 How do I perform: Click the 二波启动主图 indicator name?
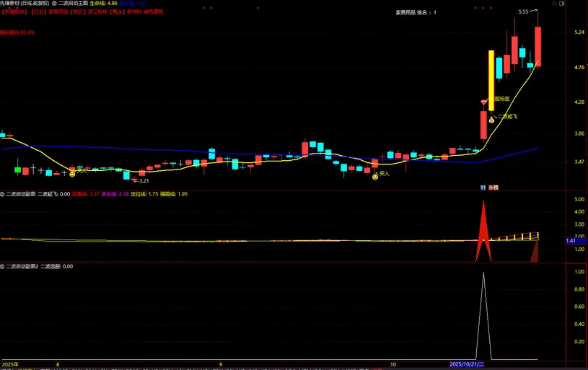(x=73, y=3)
